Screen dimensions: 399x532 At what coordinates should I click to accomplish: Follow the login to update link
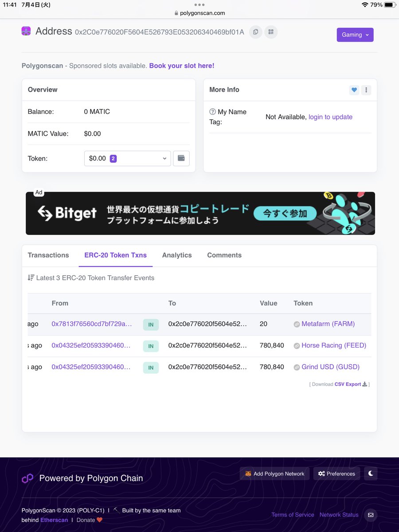(x=331, y=117)
